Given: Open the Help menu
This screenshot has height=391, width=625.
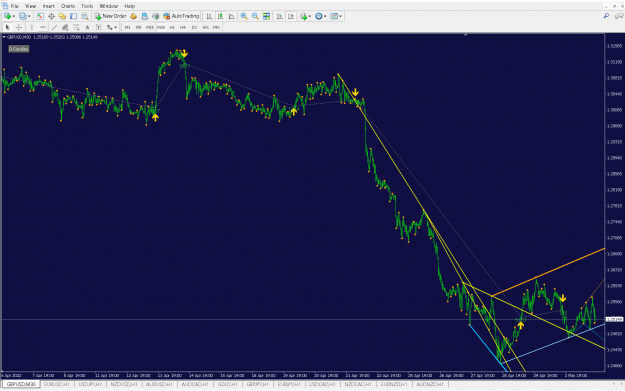Looking at the screenshot, I should (x=130, y=6).
